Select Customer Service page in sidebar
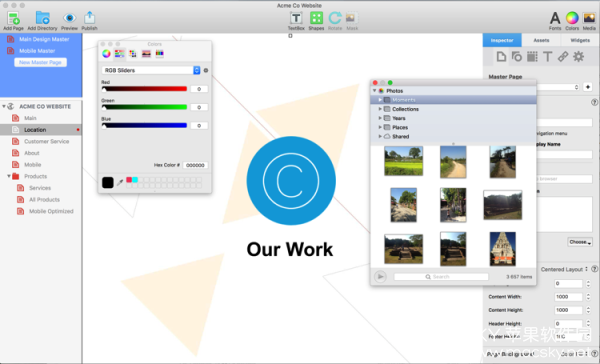The width and height of the screenshot is (600, 364). [x=47, y=142]
